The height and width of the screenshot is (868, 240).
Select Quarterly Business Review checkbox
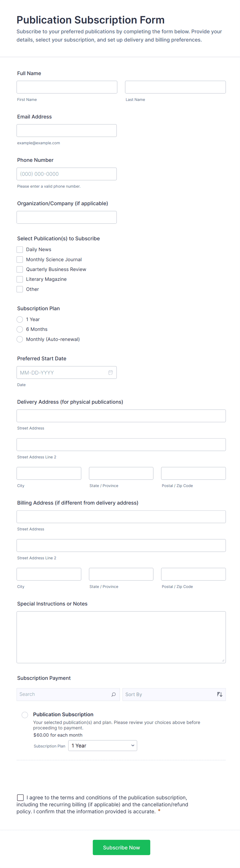point(20,269)
